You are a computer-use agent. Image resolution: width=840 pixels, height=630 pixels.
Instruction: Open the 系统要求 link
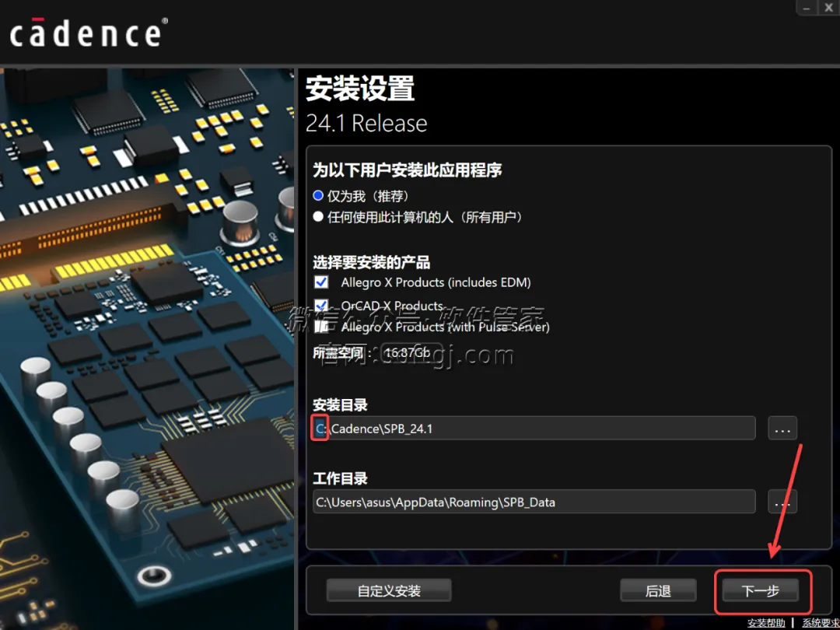(821, 623)
